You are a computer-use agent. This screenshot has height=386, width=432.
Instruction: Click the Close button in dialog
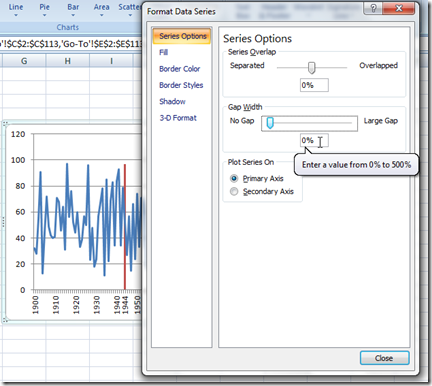(x=384, y=358)
